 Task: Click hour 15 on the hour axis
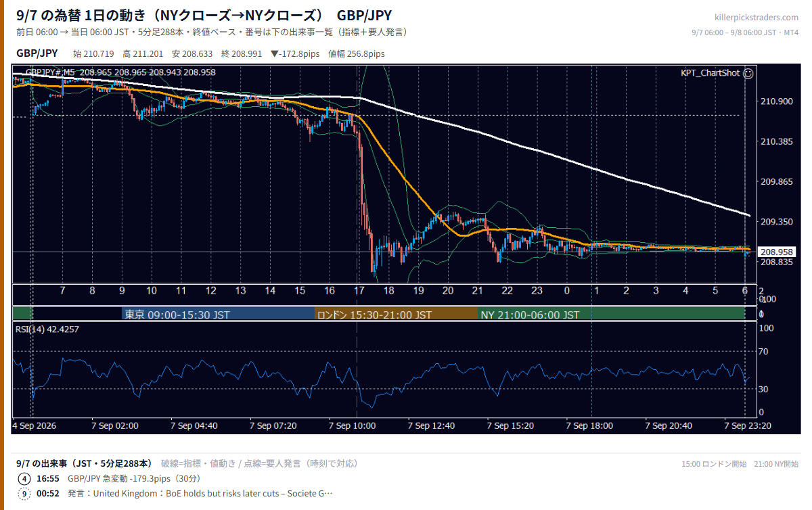click(300, 291)
